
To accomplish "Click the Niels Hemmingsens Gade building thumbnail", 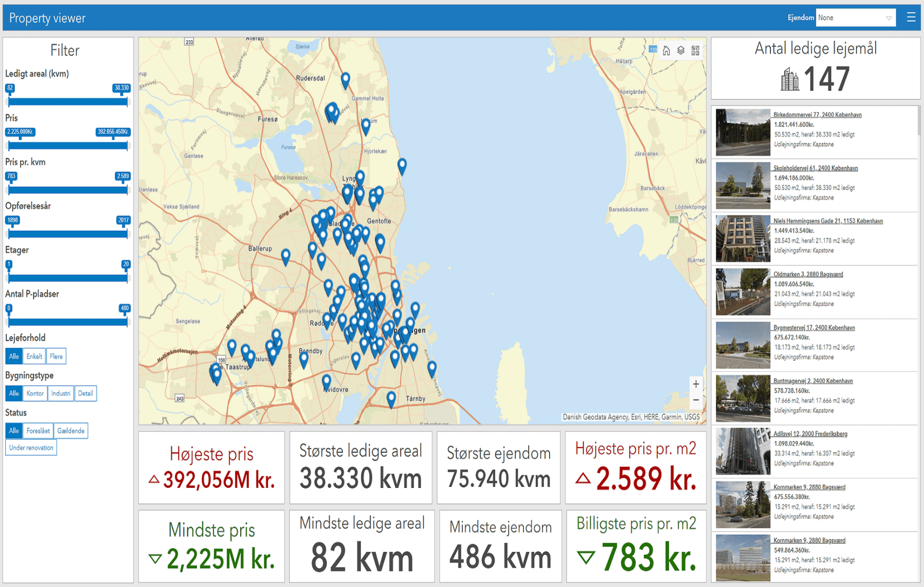I will (743, 239).
